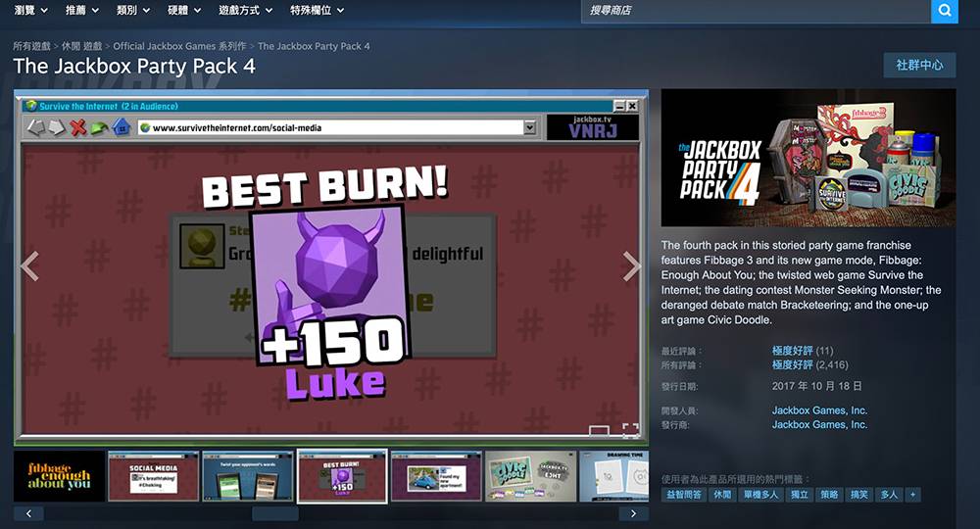Viewport: 980px width, 529px height.
Task: Select the Best Burn screenshot thumbnail
Action: (342, 476)
